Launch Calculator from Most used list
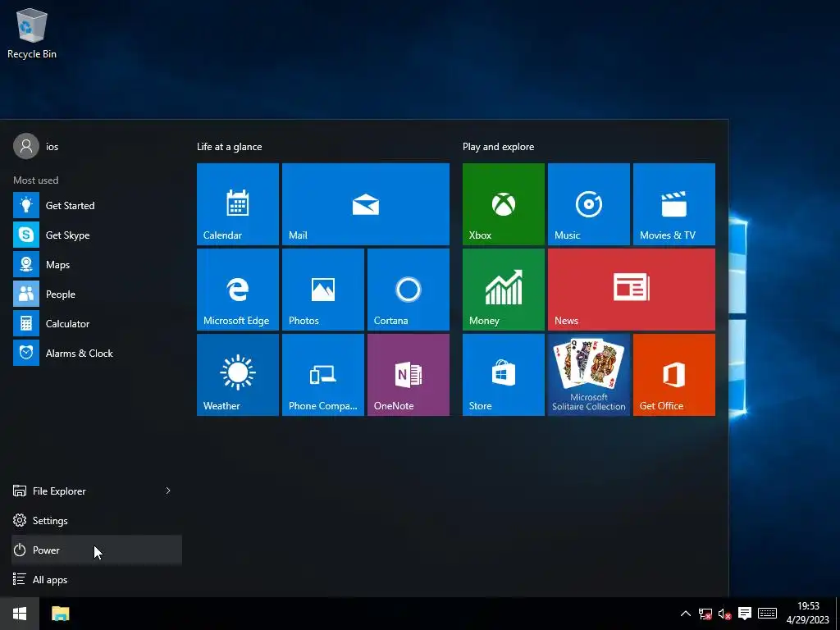Viewport: 840px width, 630px height. point(97,323)
